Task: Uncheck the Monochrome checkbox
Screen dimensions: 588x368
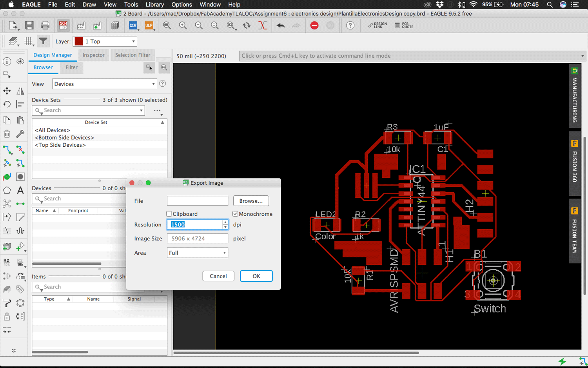Action: click(x=235, y=214)
